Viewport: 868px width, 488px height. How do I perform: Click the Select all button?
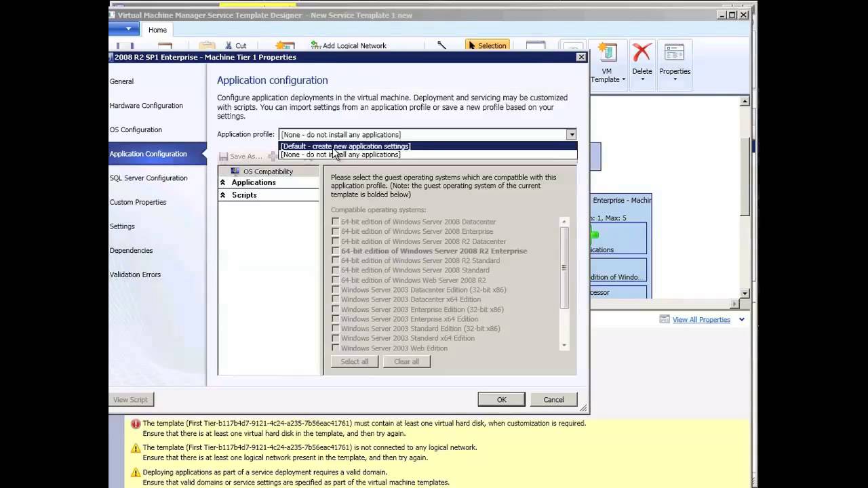coord(355,361)
